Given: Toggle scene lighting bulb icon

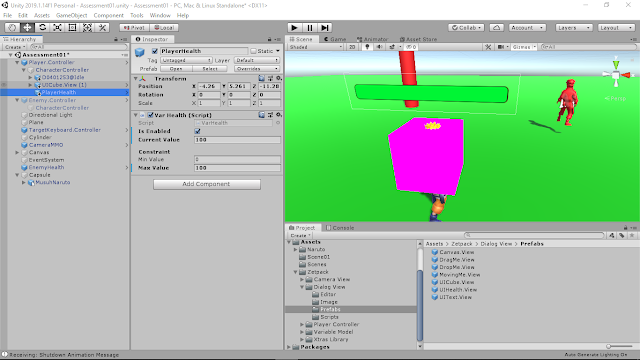Looking at the screenshot, I should (367, 47).
